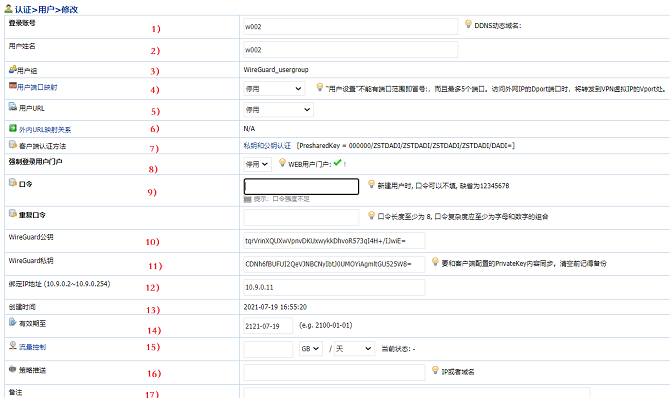Viewport: 670px width, 398px height.
Task: Open the 天 period dropdown in 流量控制
Action: 354,349
